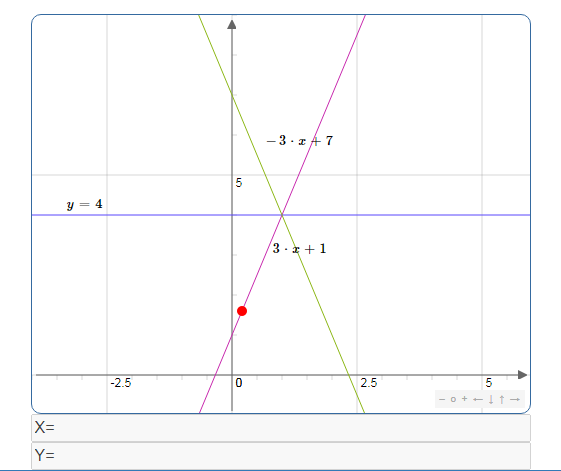Click the x-axis label 5
This screenshot has height=471, width=561.
tap(489, 383)
